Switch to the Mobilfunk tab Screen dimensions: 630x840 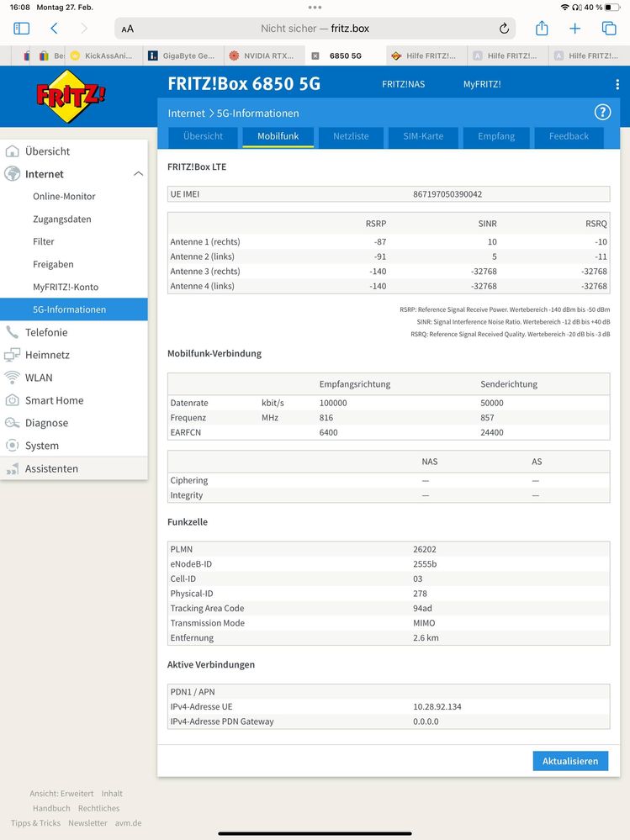click(x=278, y=136)
